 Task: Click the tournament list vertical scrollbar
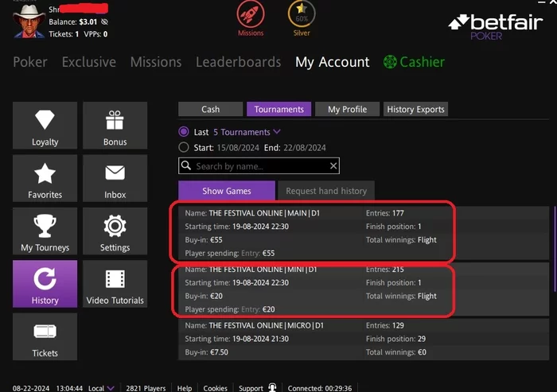pos(555,249)
